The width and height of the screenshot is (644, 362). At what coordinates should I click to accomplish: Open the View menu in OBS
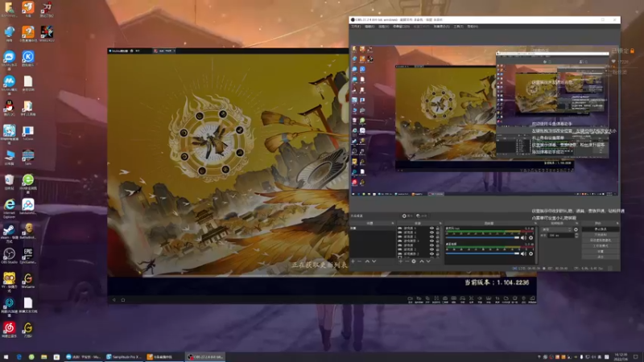point(384,27)
